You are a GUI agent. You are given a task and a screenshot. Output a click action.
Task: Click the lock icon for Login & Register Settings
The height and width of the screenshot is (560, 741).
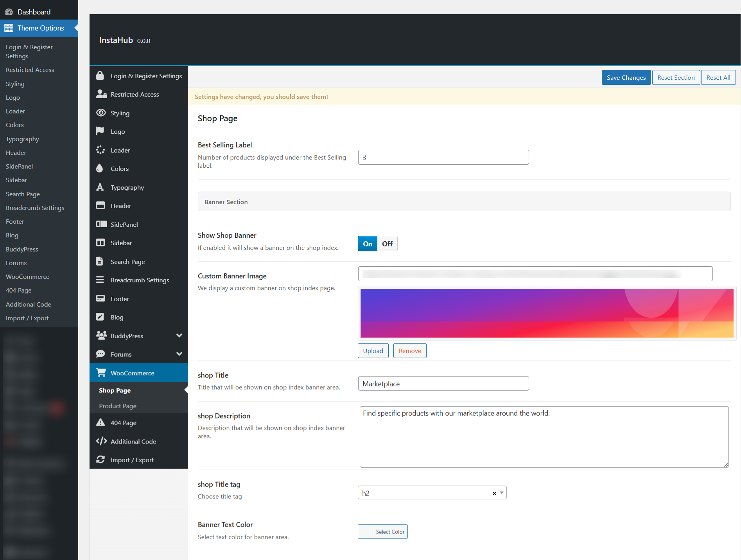coord(100,76)
